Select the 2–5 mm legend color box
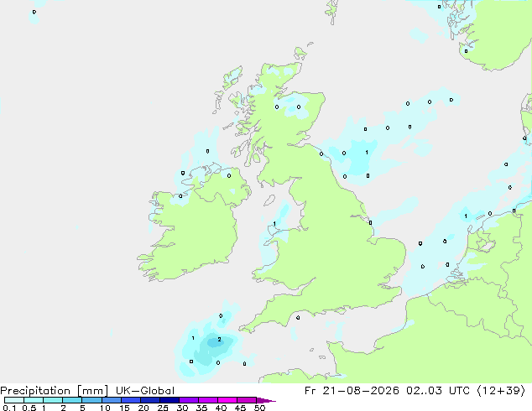The image size is (532, 411). 72,400
